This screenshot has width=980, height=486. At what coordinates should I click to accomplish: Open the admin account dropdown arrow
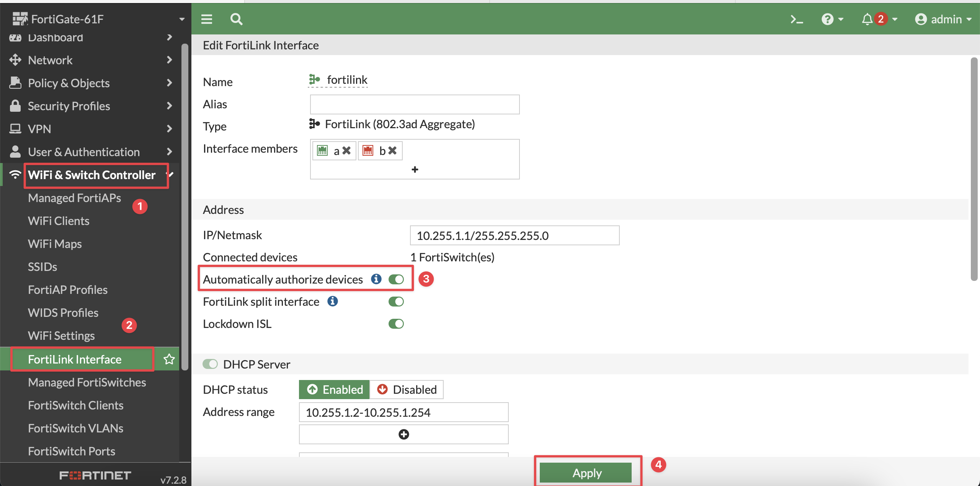click(969, 19)
